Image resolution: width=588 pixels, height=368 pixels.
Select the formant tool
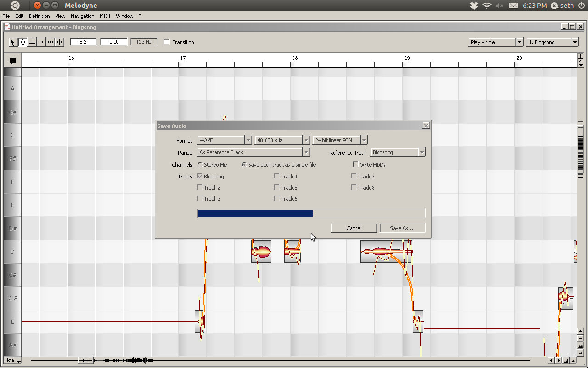(x=32, y=42)
